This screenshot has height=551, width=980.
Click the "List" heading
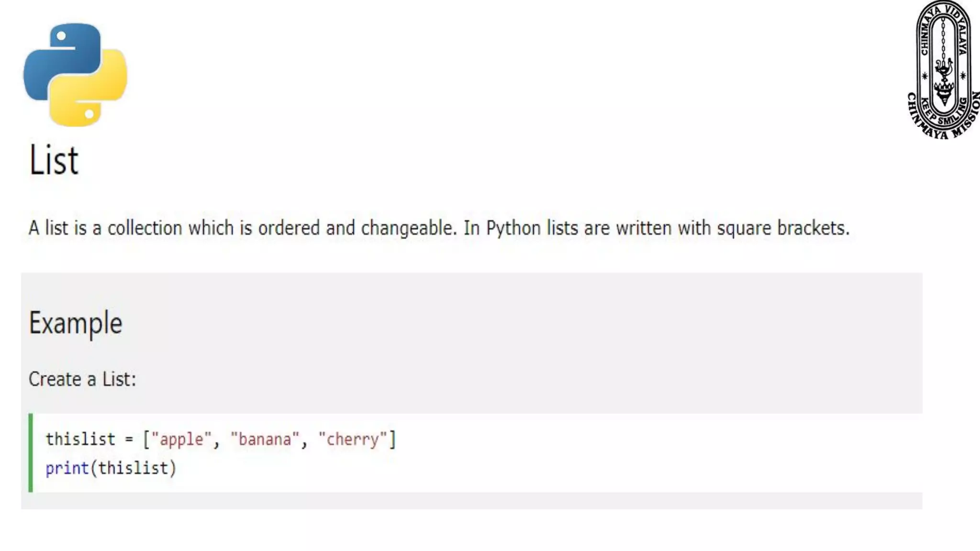(53, 160)
